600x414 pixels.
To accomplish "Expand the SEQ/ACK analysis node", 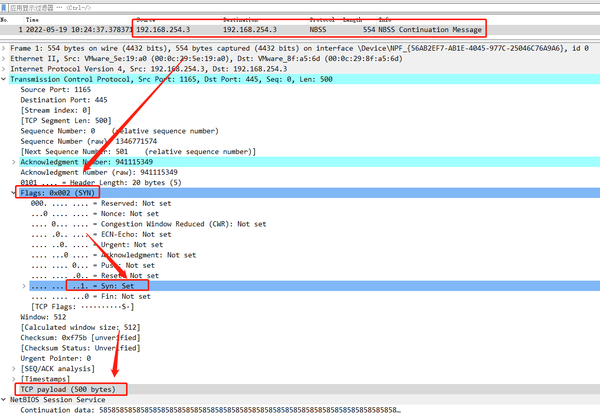I will (x=14, y=368).
